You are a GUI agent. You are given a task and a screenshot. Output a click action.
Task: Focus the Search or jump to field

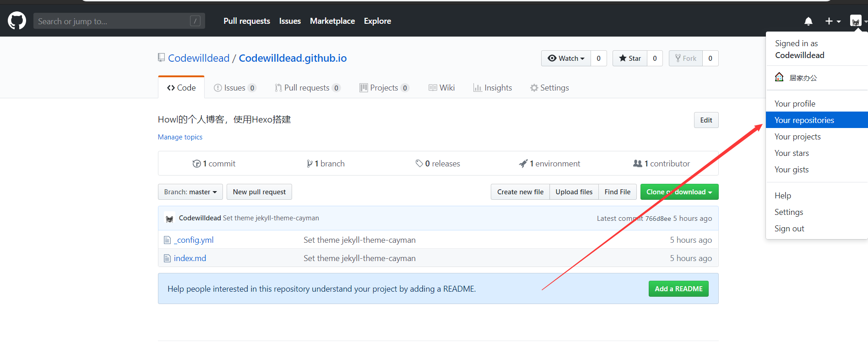point(119,21)
